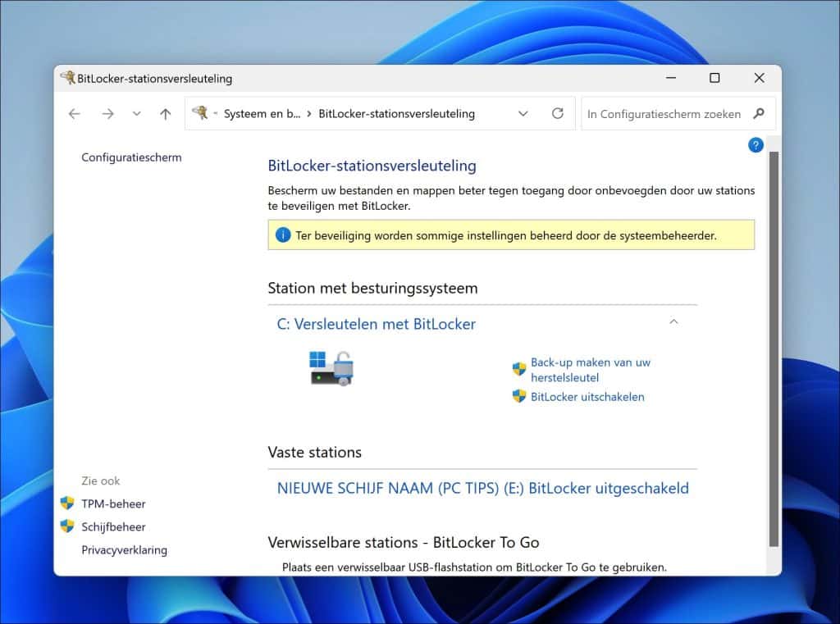This screenshot has width=840, height=624.
Task: Open the recent locations chevron
Action: (137, 113)
